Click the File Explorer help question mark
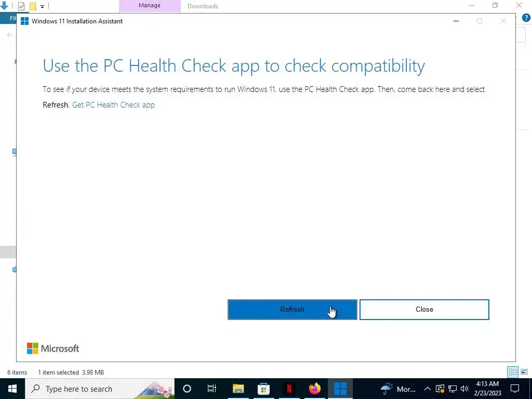 pos(526,18)
